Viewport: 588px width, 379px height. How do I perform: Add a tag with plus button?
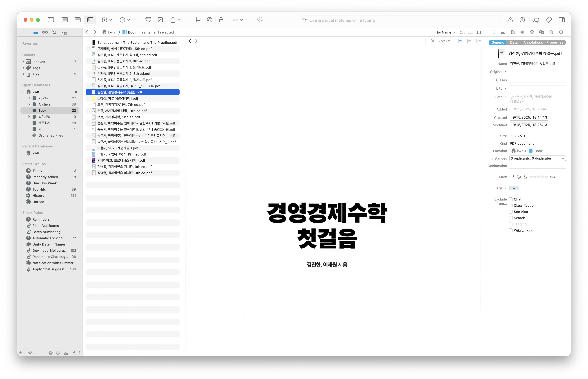click(514, 188)
